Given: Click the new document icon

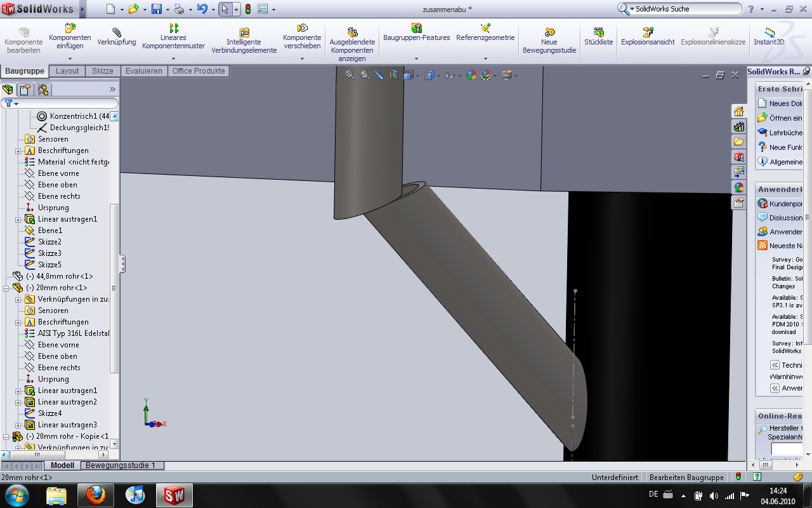Looking at the screenshot, I should click(111, 9).
